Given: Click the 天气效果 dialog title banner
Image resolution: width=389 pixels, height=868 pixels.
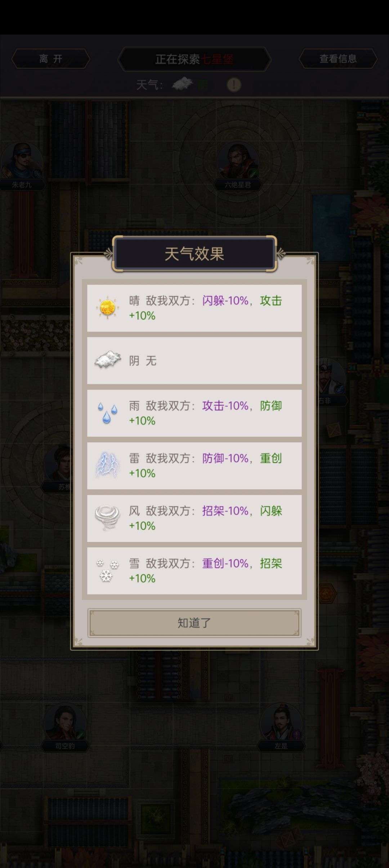Looking at the screenshot, I should 194,253.
